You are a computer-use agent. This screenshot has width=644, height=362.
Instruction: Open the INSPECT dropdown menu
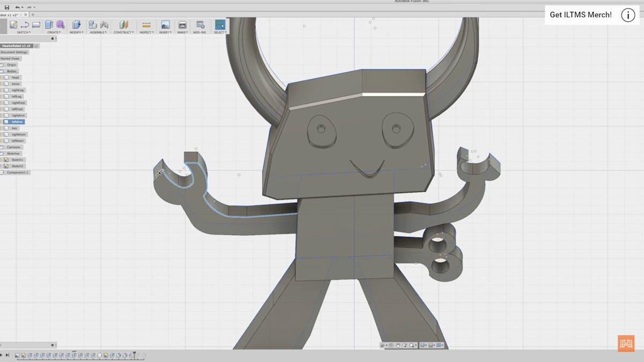146,32
